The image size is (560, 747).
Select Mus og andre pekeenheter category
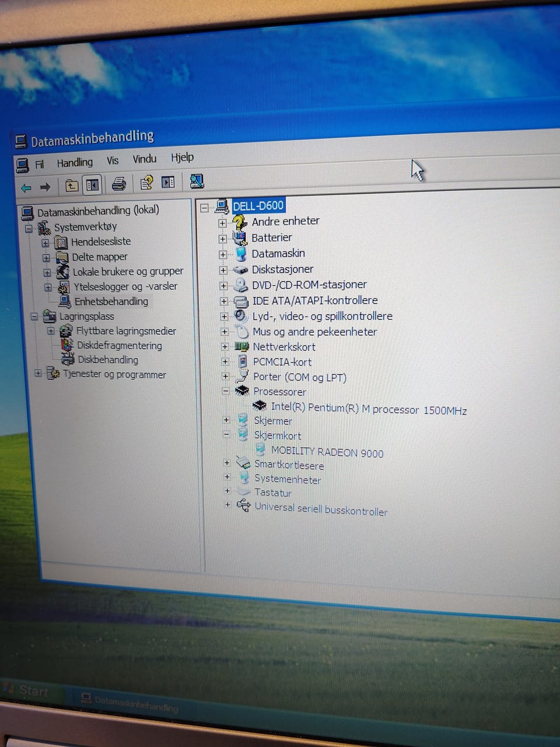tap(315, 331)
